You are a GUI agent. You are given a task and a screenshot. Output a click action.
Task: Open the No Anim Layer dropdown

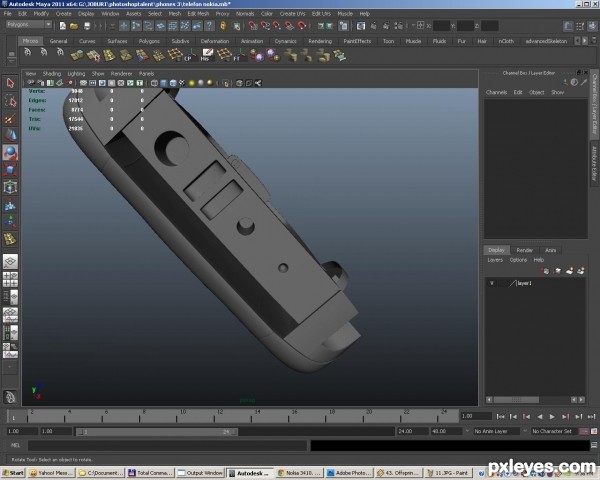click(499, 431)
